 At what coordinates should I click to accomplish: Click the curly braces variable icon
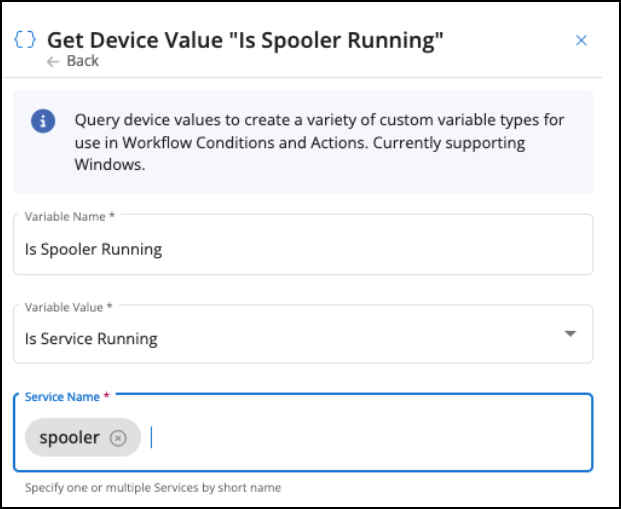click(25, 40)
